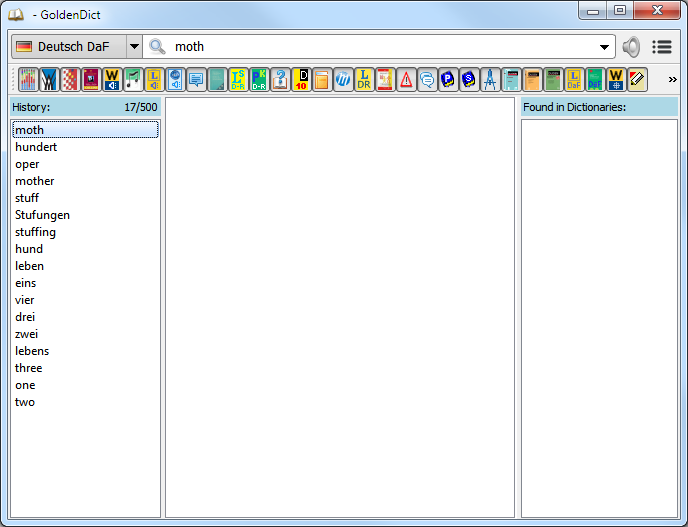Click the blue globe with speaker icon
688x527 pixels.
(175, 79)
